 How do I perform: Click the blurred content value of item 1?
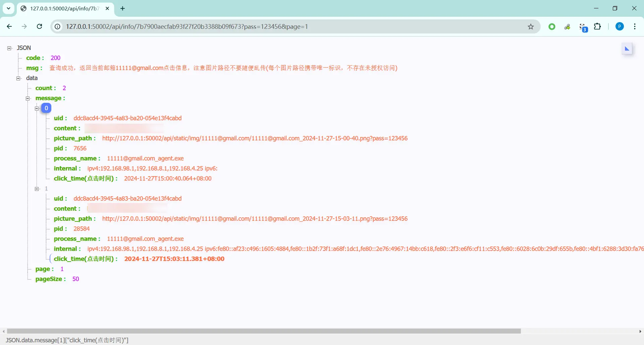click(127, 209)
